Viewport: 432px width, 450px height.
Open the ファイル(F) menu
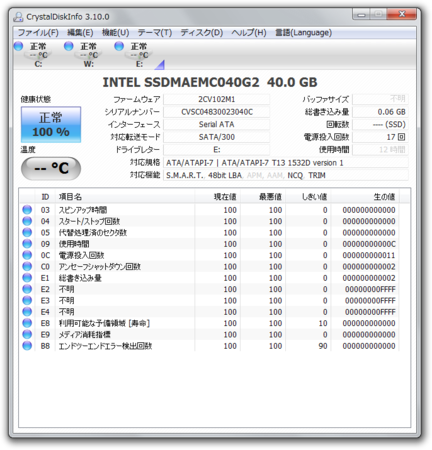(38, 33)
